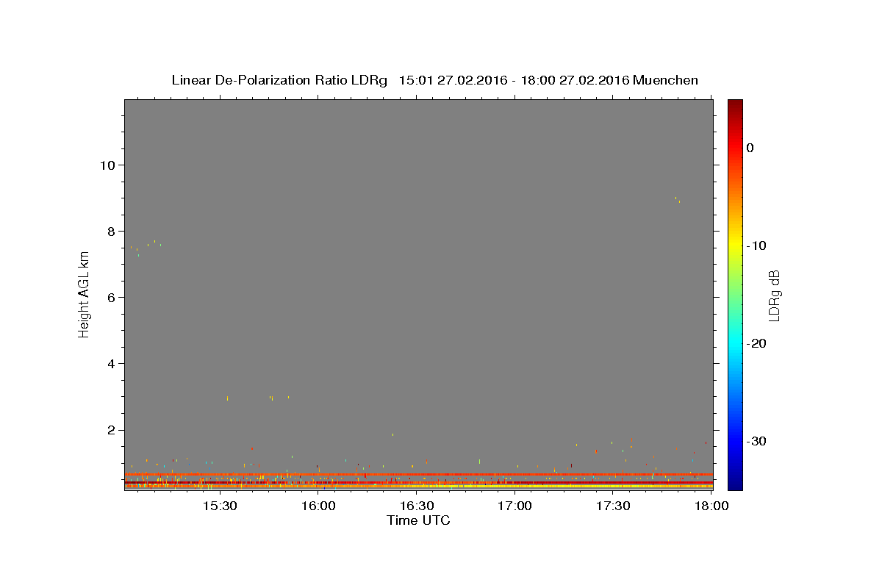882x588 pixels.
Task: Click the 10 km height tick label
Action: pyautogui.click(x=106, y=165)
